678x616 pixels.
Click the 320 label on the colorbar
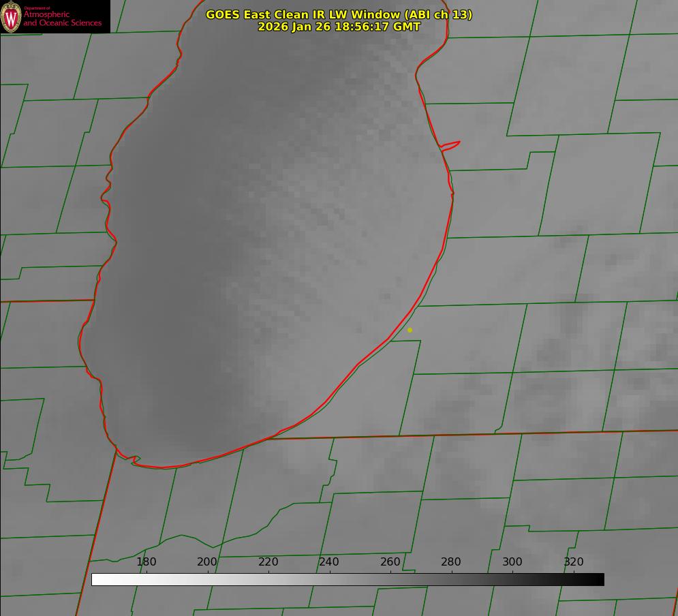tap(574, 561)
